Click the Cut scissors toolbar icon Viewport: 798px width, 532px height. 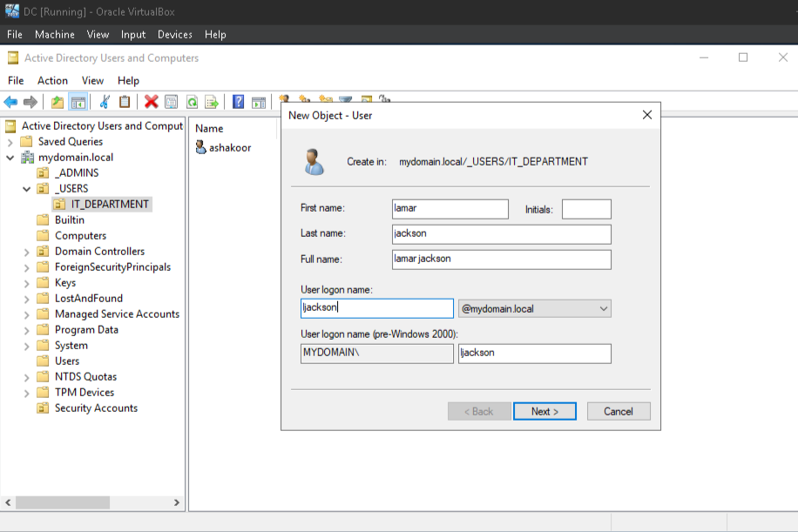105,102
